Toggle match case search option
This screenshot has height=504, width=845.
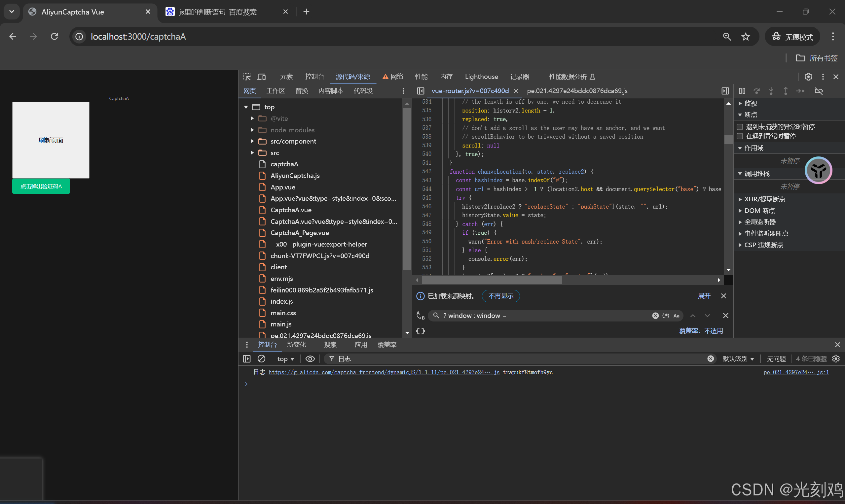(x=677, y=316)
